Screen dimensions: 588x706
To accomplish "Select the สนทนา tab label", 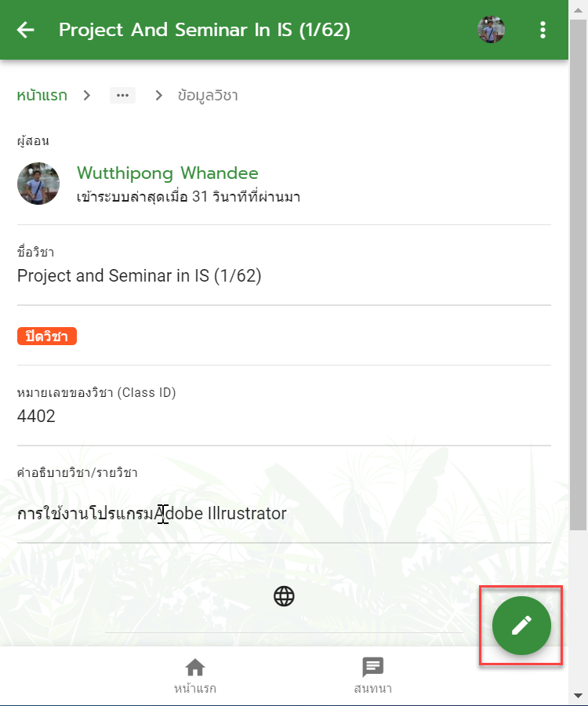I will pos(373,689).
